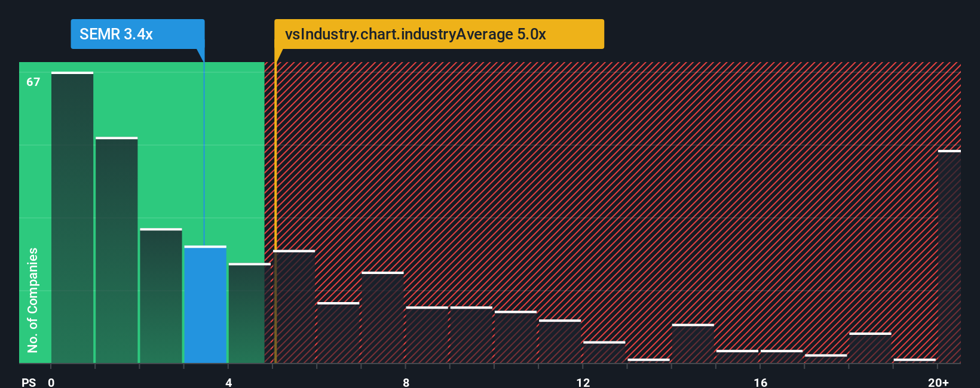This screenshot has width=980, height=388.
Task: Click the tallest bar at PS 0
Action: [x=72, y=217]
